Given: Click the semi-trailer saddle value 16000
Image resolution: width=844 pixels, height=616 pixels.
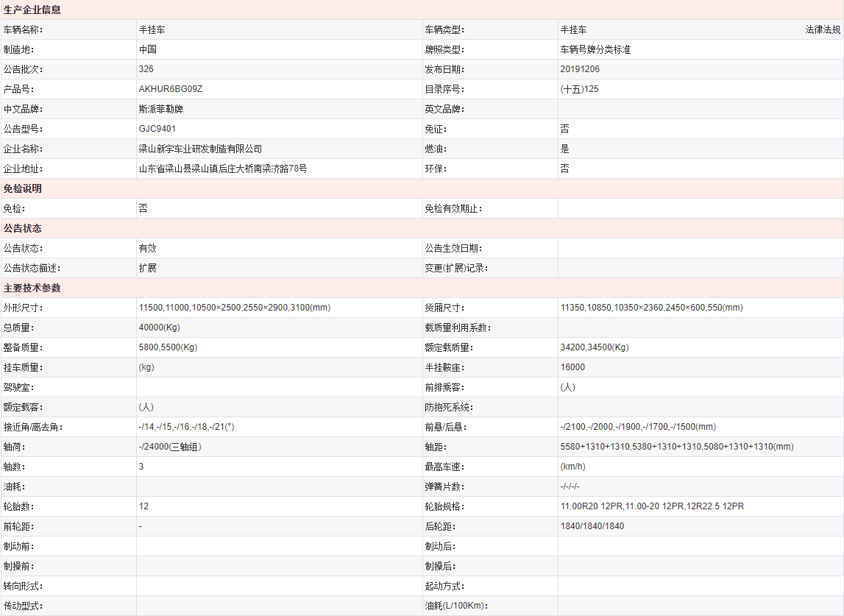Looking at the screenshot, I should coord(572,367).
